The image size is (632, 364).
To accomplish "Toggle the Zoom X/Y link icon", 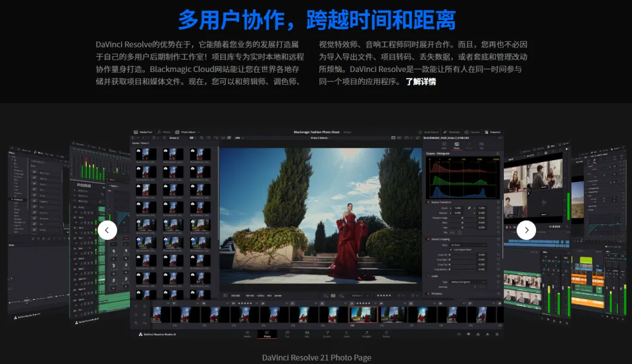I will (469, 208).
